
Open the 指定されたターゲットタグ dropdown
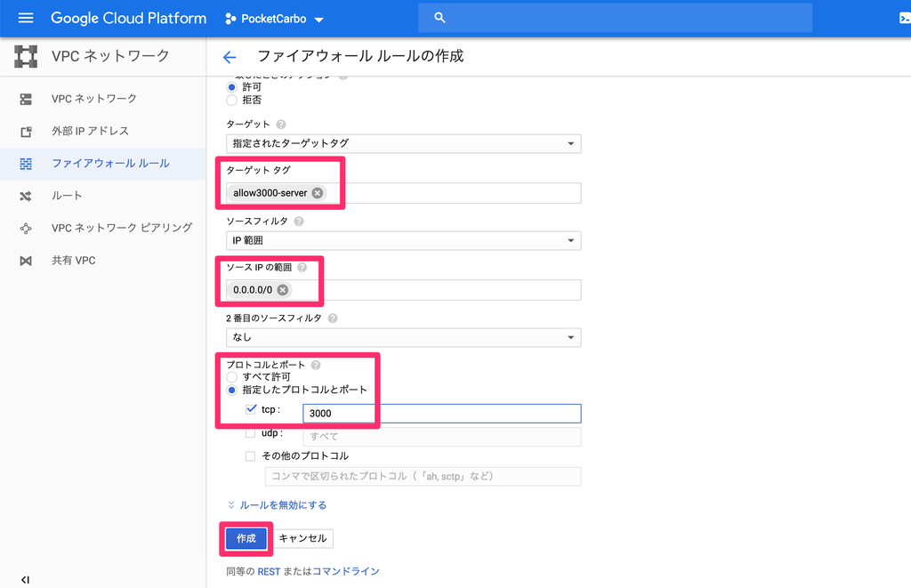pos(403,143)
